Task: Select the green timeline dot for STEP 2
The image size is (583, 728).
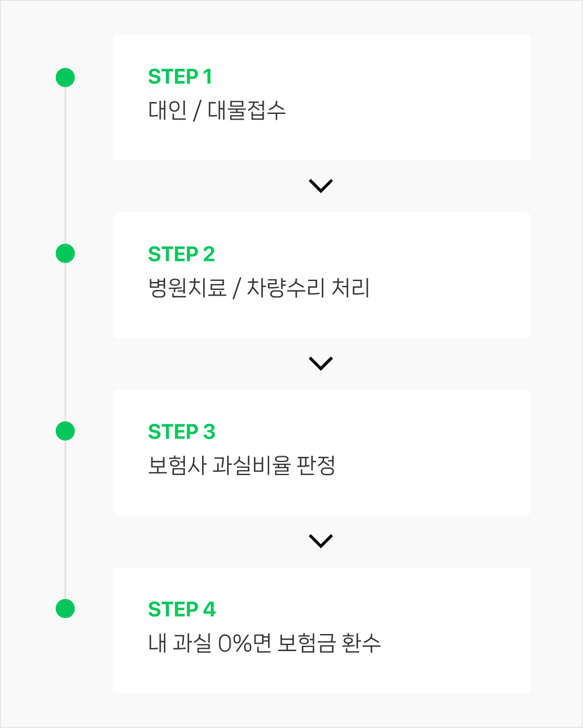Action: pos(65,253)
